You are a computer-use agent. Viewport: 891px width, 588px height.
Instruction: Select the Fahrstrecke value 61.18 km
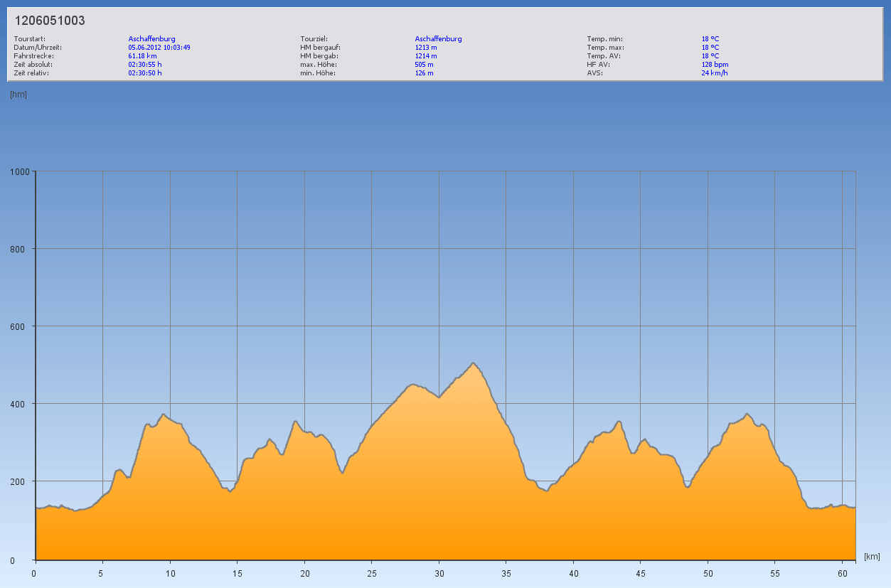coord(142,55)
